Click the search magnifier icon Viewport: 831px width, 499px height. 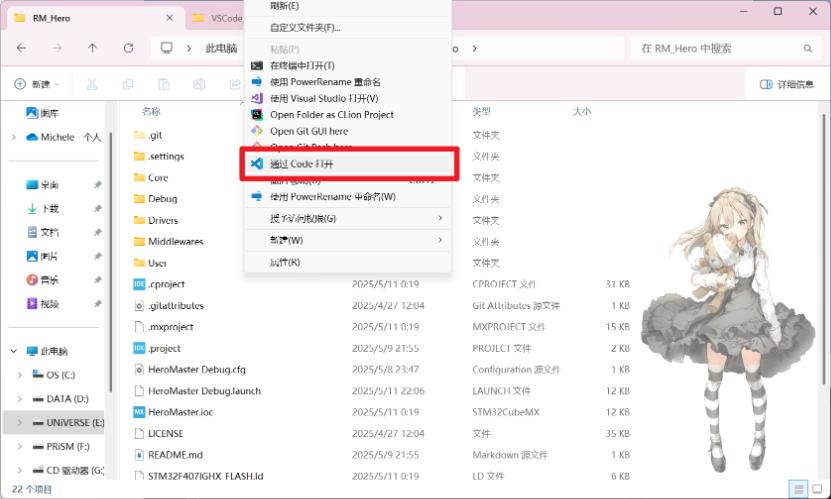(807, 49)
